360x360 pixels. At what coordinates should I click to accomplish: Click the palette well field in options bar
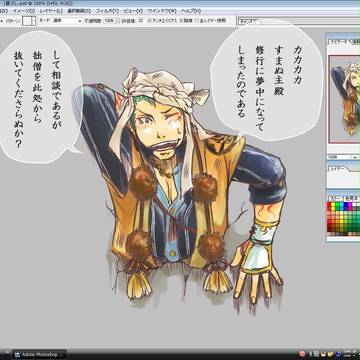[298, 22]
